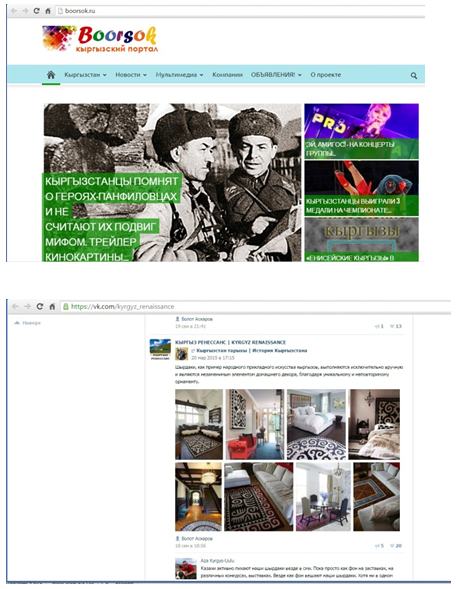This screenshot has height=589, width=458.
Task: Open the red rug sofa photo thumbnail
Action: click(258, 497)
